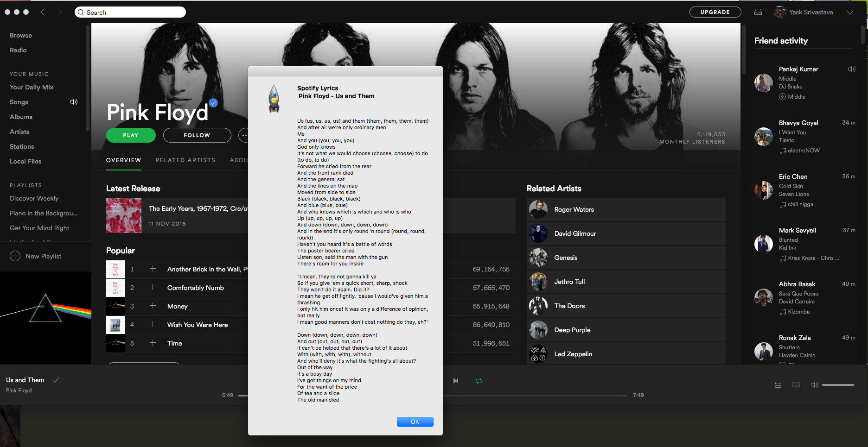Screen dimensions: 868x447
Task: Click the New Playlist plus icon
Action: coord(15,256)
